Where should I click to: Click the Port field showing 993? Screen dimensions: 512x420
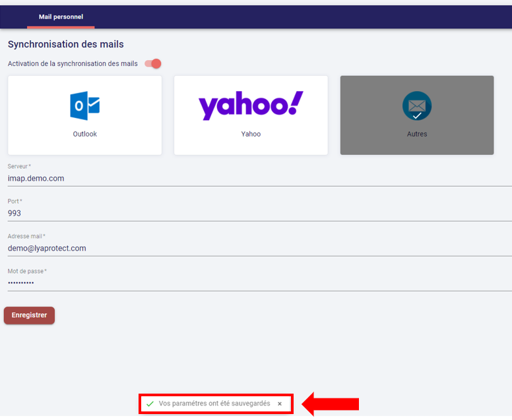(257, 213)
